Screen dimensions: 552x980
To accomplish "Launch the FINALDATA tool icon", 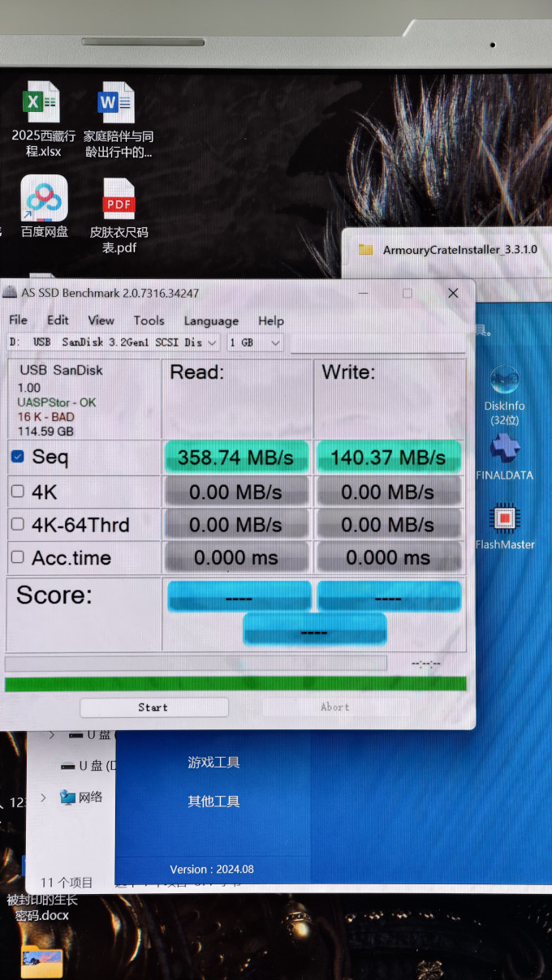I will (x=505, y=448).
